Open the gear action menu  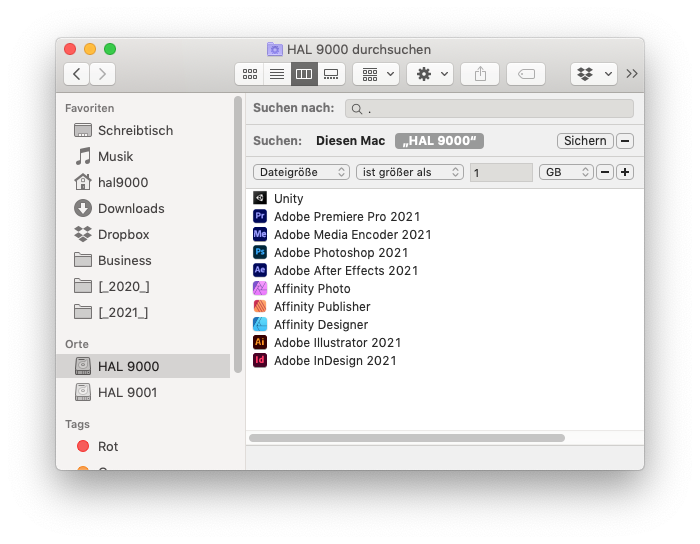coord(430,74)
